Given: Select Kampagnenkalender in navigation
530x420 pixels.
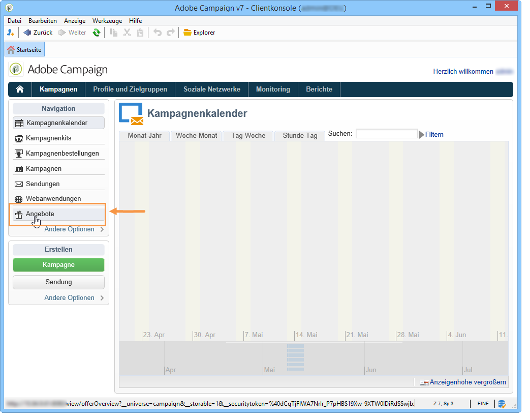Looking at the screenshot, I should [58, 123].
